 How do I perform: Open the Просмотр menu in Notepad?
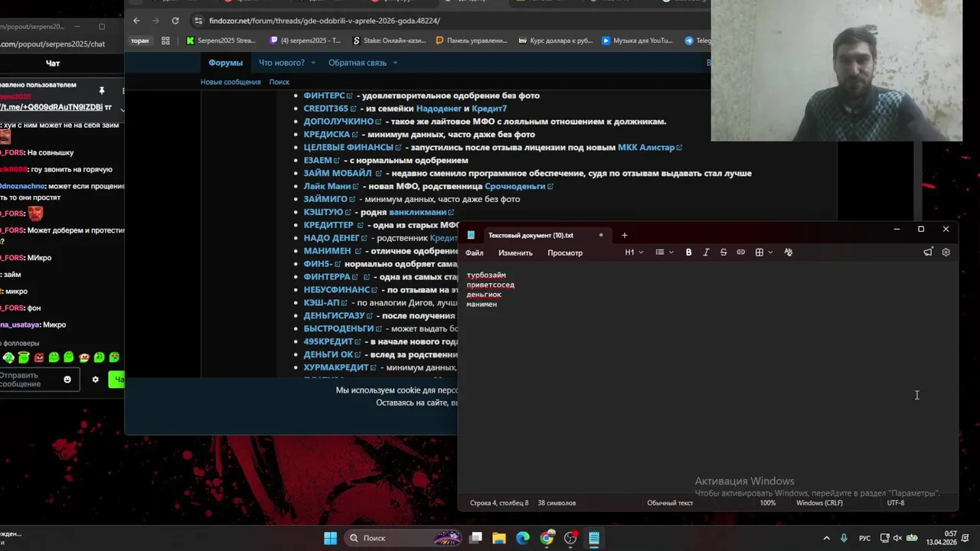click(565, 253)
